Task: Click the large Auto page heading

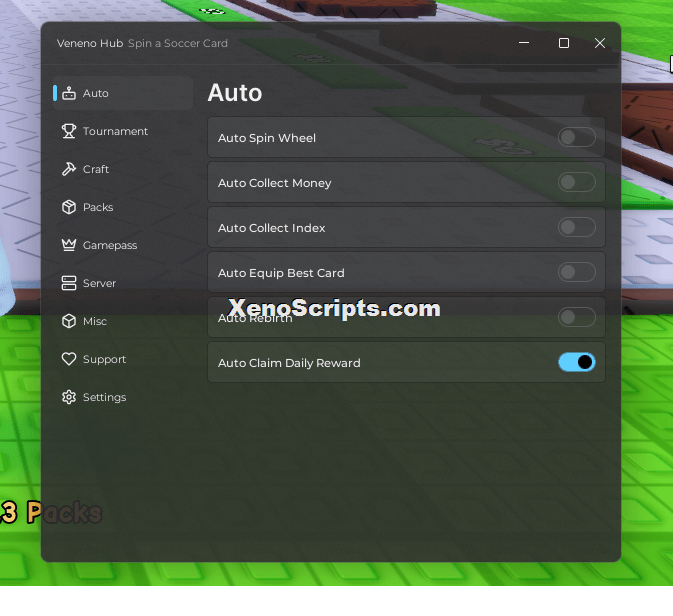Action: (x=234, y=93)
